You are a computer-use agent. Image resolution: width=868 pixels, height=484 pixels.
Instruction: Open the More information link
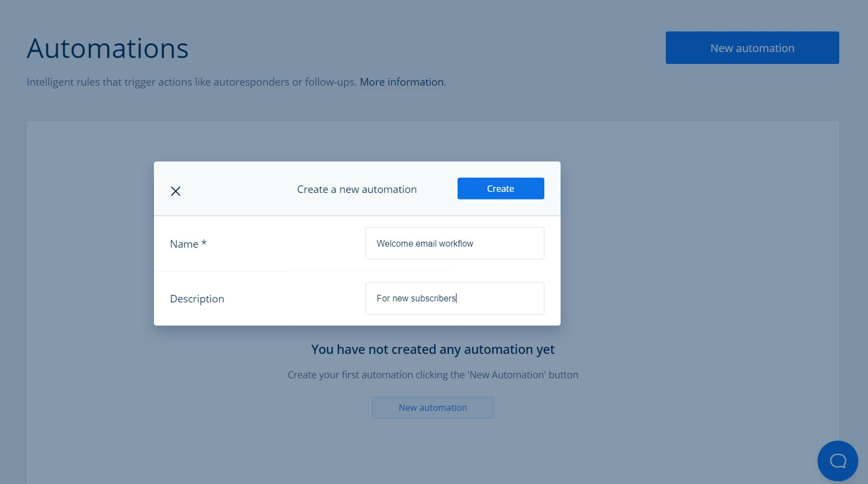pyautogui.click(x=402, y=82)
